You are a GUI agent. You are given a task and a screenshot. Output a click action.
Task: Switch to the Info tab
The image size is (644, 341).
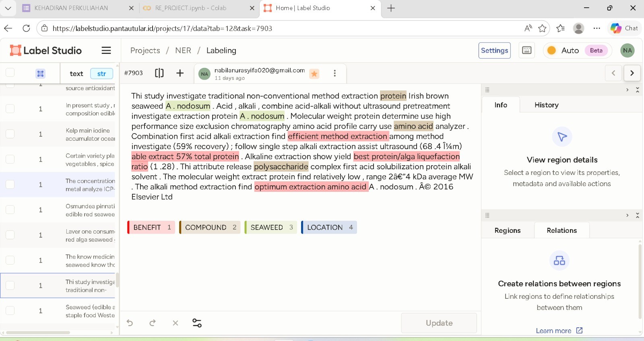501,105
